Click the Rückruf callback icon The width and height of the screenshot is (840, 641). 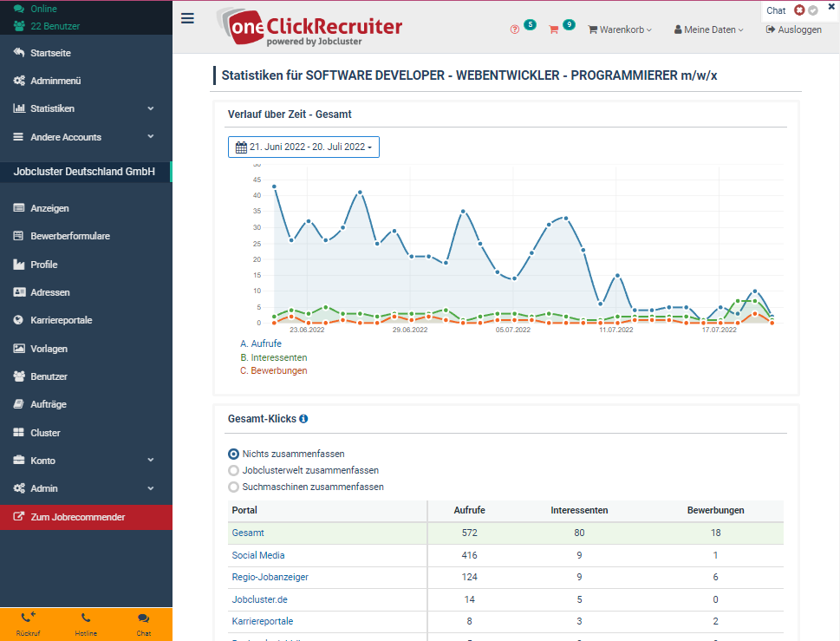28,620
